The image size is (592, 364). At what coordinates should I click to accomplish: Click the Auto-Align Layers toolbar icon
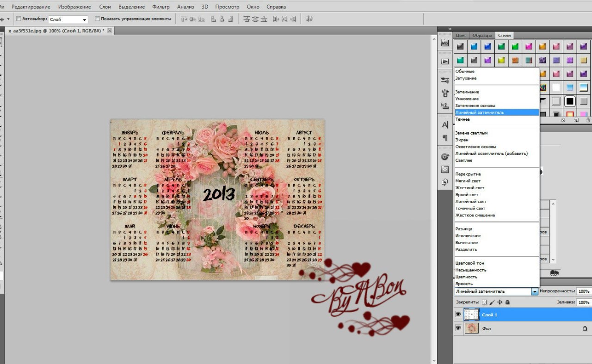point(309,19)
